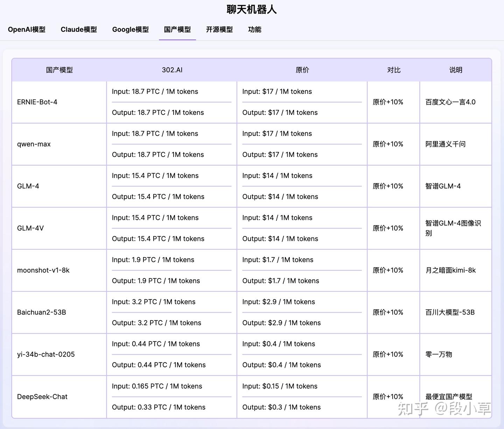Click the 月之暗面kimi-8k description text
The height and width of the screenshot is (429, 504).
click(x=450, y=270)
